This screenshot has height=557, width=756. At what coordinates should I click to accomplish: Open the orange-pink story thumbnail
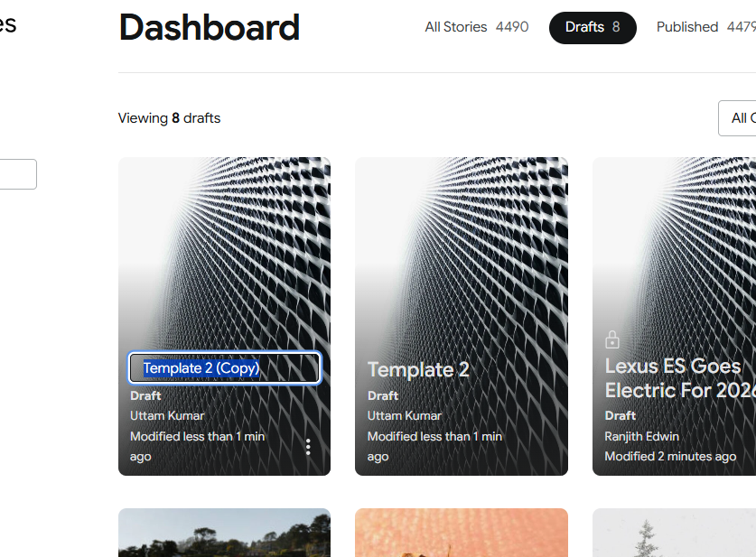462,533
